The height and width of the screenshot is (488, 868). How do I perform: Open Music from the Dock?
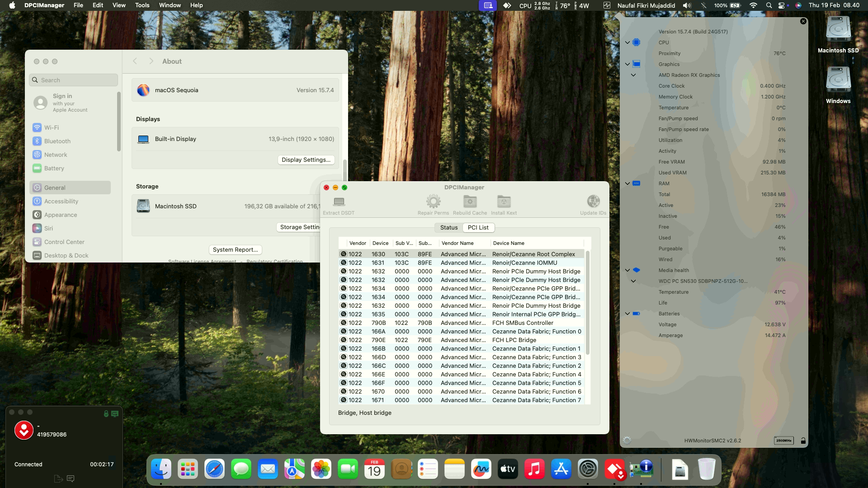(534, 469)
